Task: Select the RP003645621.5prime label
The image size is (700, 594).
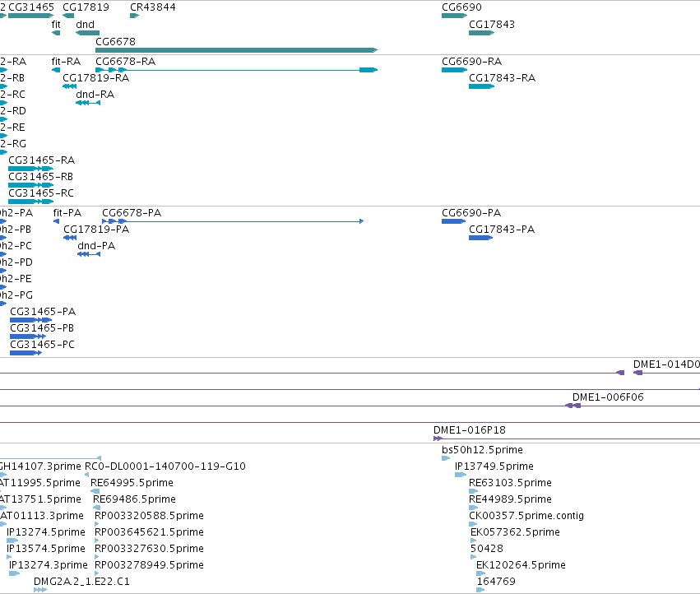Action: tap(149, 532)
